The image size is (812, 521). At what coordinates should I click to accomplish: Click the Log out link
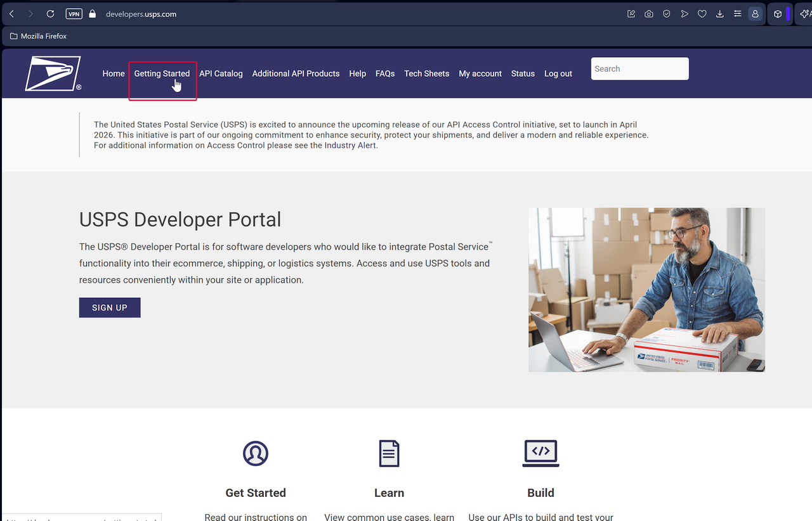558,74
